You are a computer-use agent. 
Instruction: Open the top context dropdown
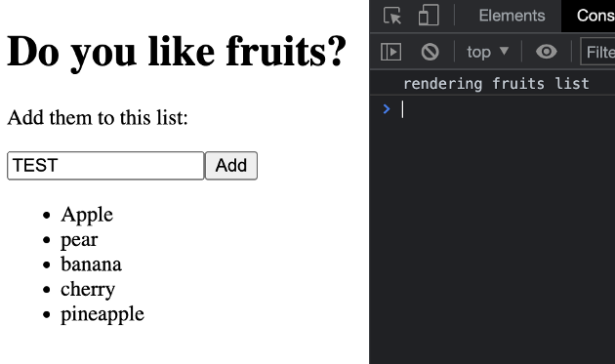(487, 52)
